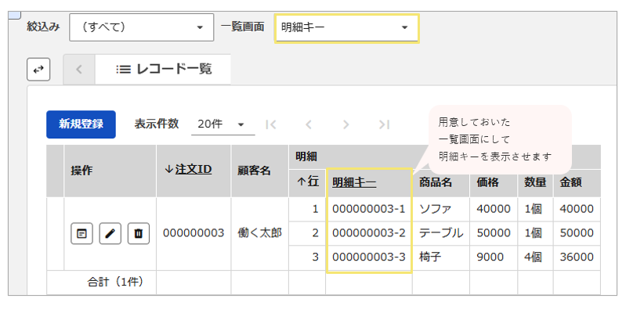The height and width of the screenshot is (313, 644).
Task: Select the レコード一覧 tab
Action: point(163,70)
